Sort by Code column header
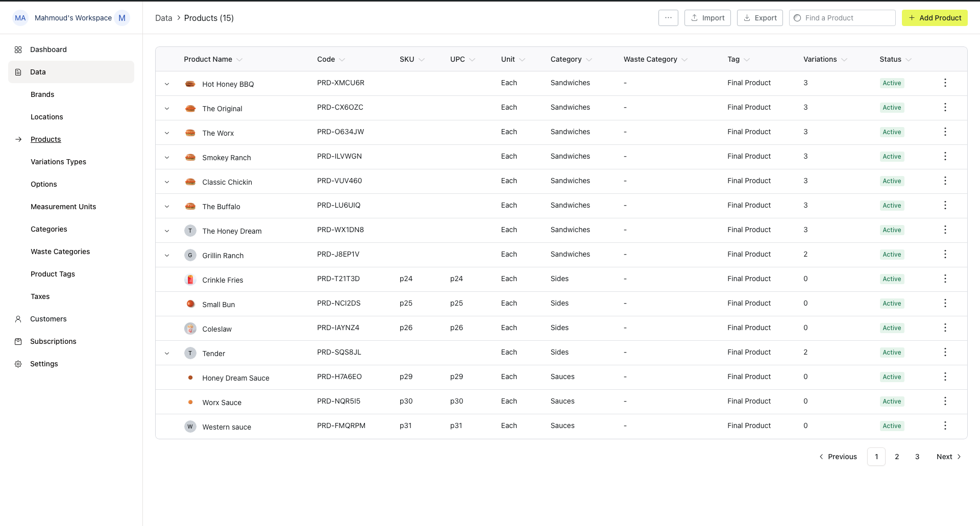Image resolution: width=980 pixels, height=526 pixels. tap(331, 59)
